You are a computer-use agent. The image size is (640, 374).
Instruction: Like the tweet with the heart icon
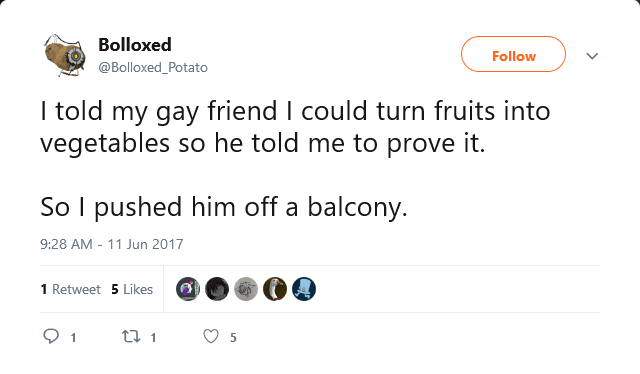click(x=211, y=336)
